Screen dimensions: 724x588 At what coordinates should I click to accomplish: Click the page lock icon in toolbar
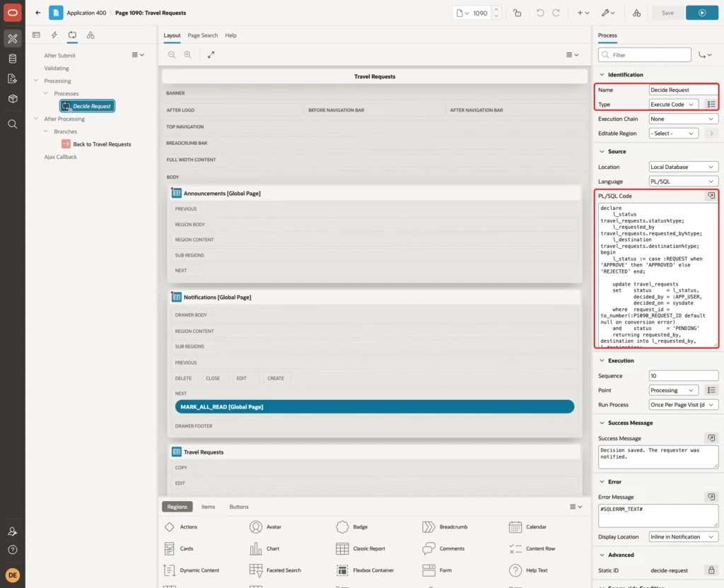pos(517,13)
